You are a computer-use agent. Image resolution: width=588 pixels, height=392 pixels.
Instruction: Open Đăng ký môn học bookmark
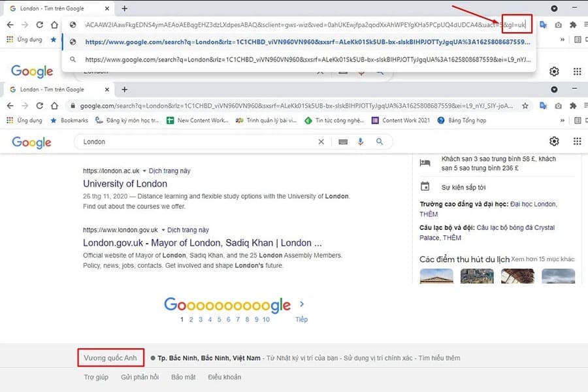tap(127, 120)
